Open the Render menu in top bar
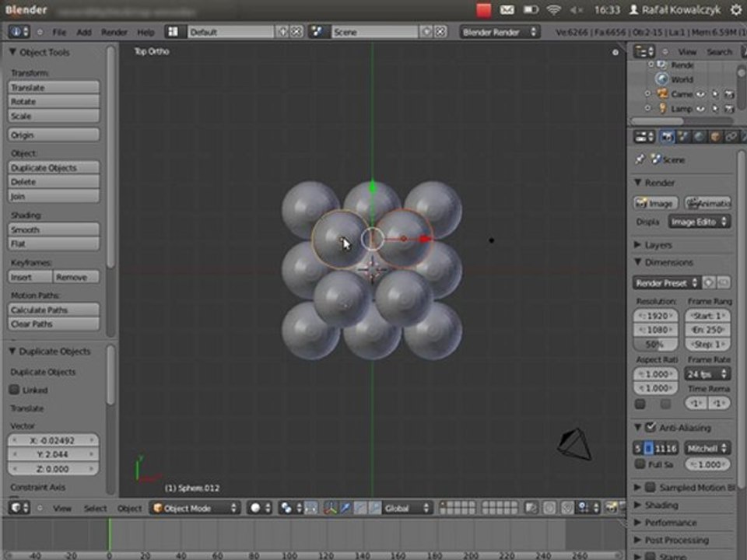Screen dimensions: 747x560 (x=114, y=32)
